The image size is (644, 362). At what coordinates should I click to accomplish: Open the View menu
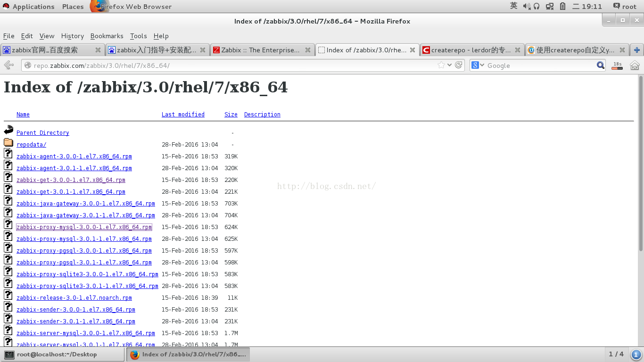click(47, 36)
